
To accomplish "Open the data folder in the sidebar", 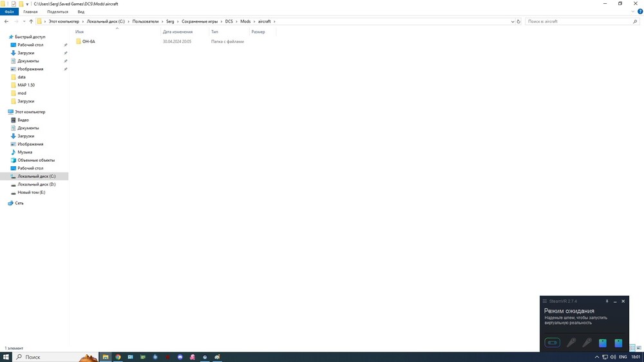I will pos(21,77).
